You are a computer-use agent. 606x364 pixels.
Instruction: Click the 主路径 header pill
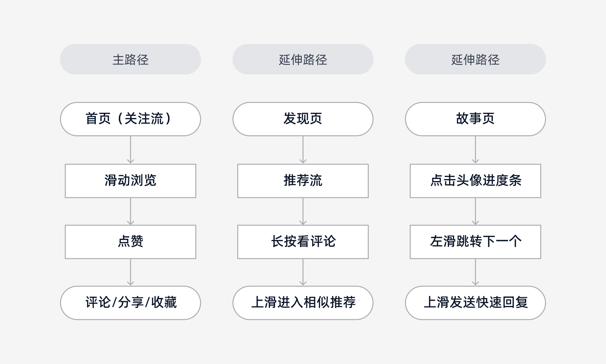click(130, 59)
